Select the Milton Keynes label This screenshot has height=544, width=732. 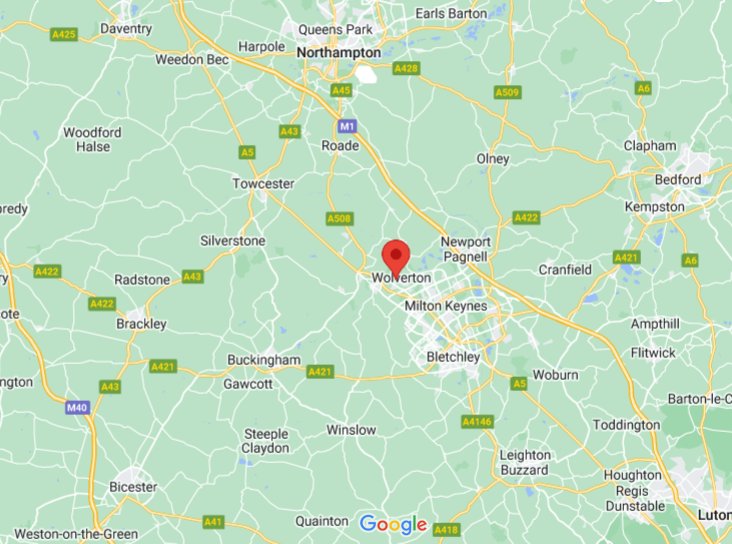coord(445,306)
